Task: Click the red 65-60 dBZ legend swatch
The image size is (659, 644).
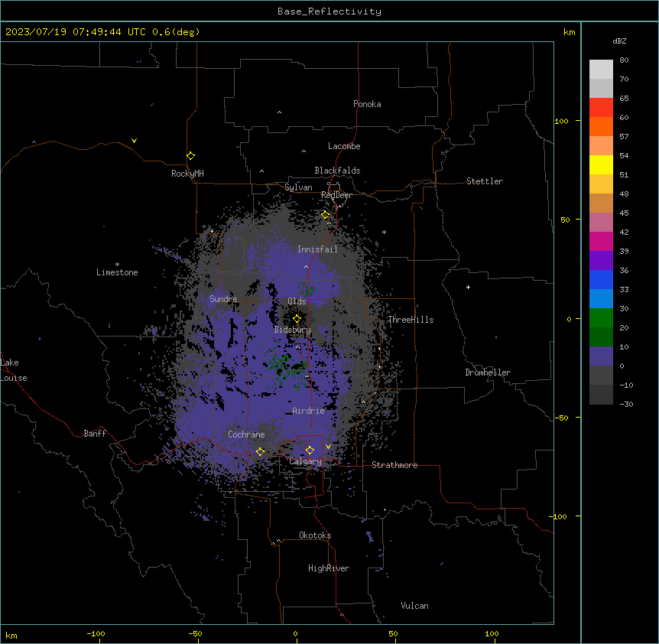Action: [601, 108]
